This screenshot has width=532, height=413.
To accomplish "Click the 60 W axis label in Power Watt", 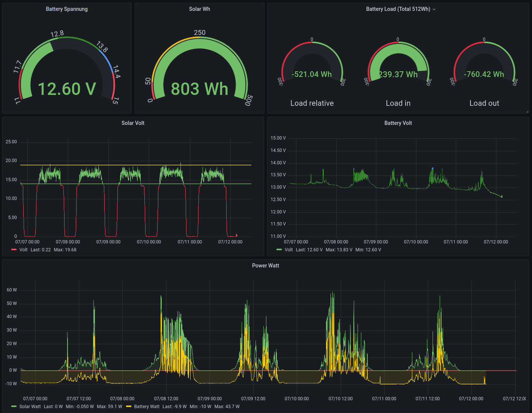I will (x=12, y=290).
